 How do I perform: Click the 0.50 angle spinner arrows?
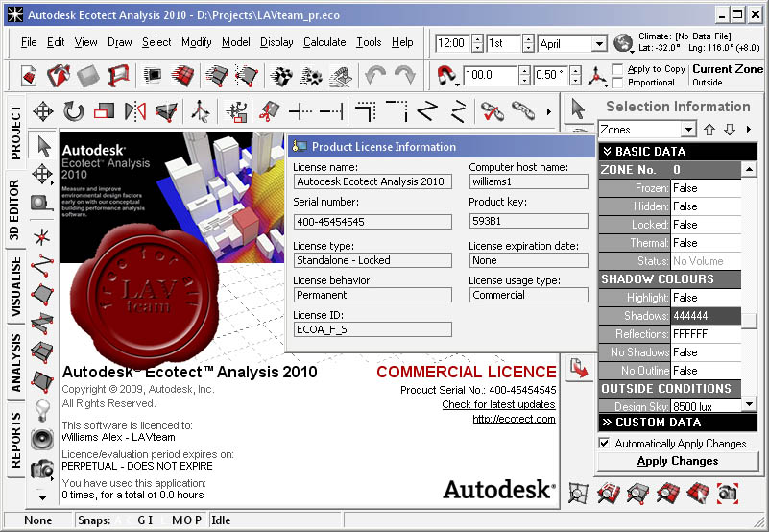[x=576, y=75]
